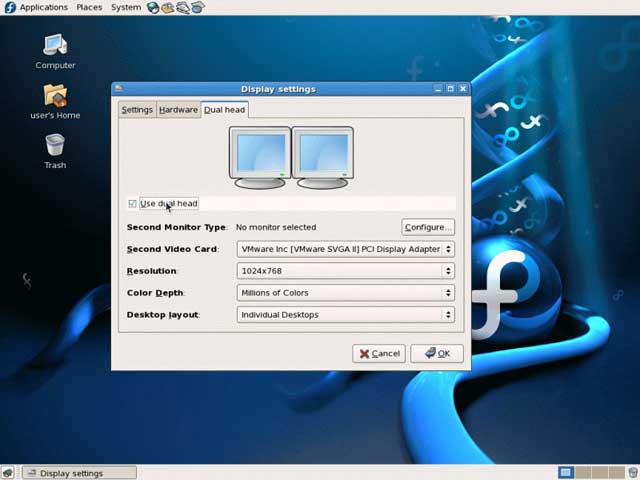Open the System menu
Image resolution: width=640 pixels, height=480 pixels.
(x=126, y=7)
